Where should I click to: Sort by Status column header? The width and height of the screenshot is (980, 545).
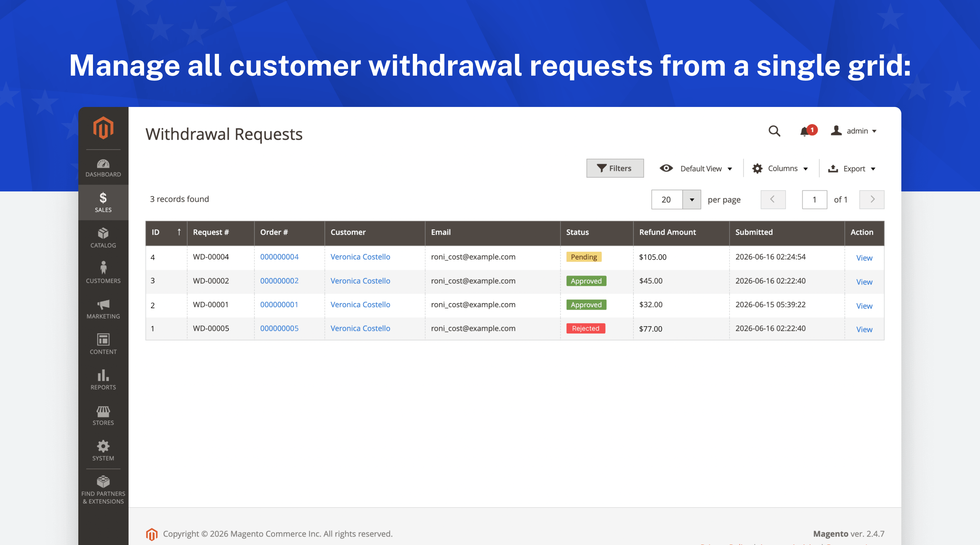tap(597, 233)
